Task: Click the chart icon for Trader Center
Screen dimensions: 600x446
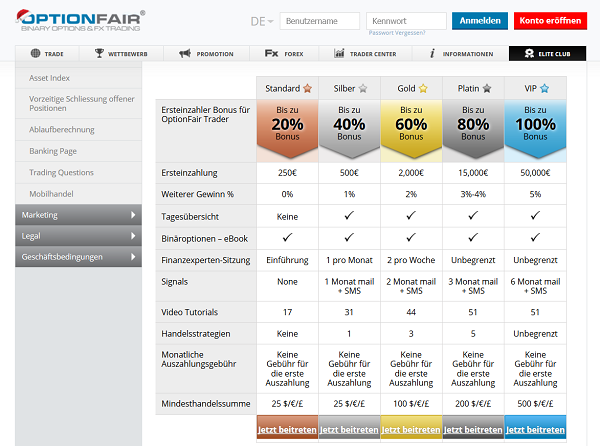Action: 339,53
